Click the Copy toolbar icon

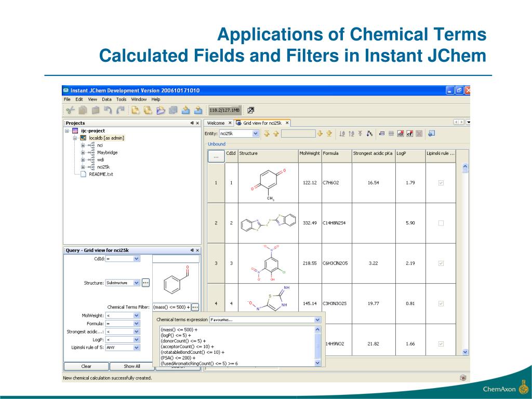pos(83,110)
